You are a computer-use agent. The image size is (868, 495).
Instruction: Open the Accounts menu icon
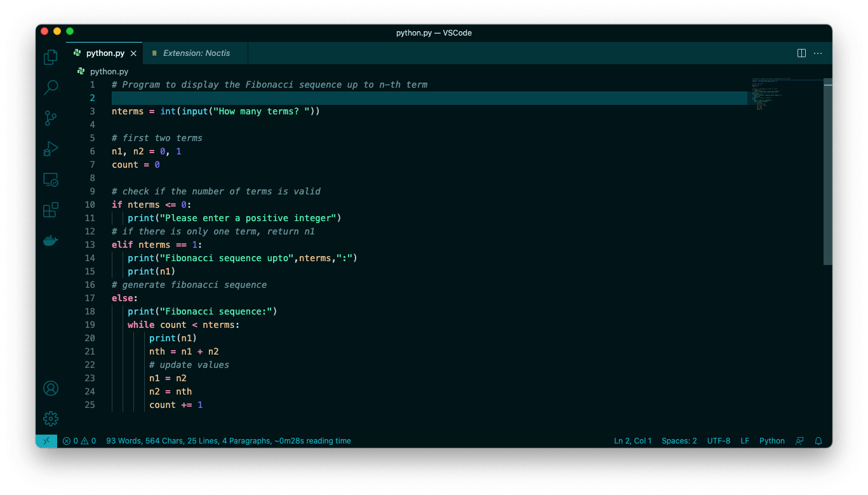tap(51, 388)
